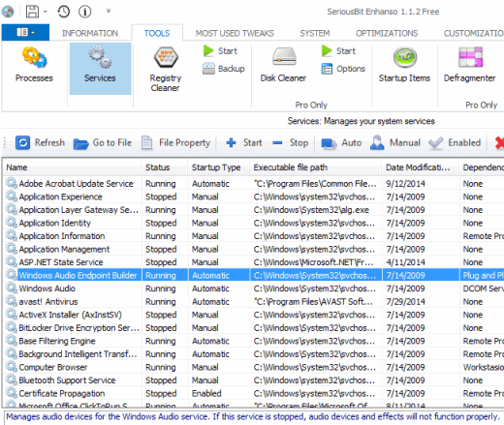Open the MOST USED TWEAKS tab

click(x=235, y=33)
